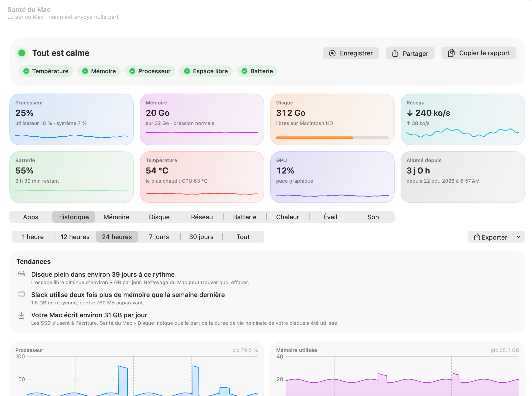Screen dimensions: 532x396
Task: Open the GPU 12% card
Action: click(x=332, y=177)
